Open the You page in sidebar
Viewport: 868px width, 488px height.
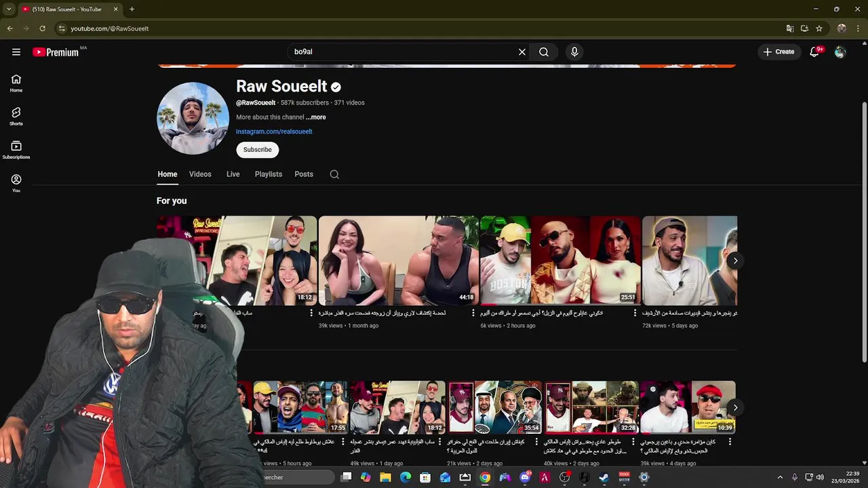coord(16,183)
